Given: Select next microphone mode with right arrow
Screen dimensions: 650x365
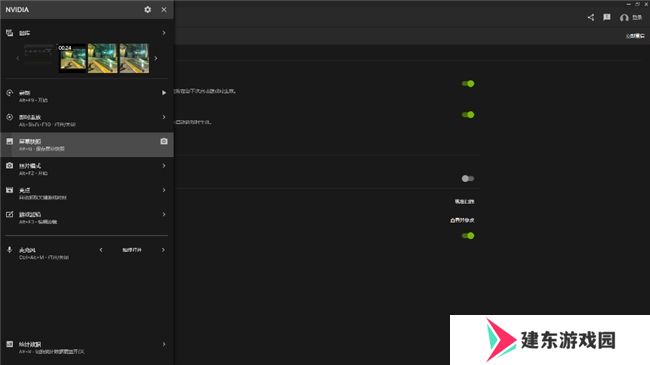Looking at the screenshot, I should pos(163,250).
